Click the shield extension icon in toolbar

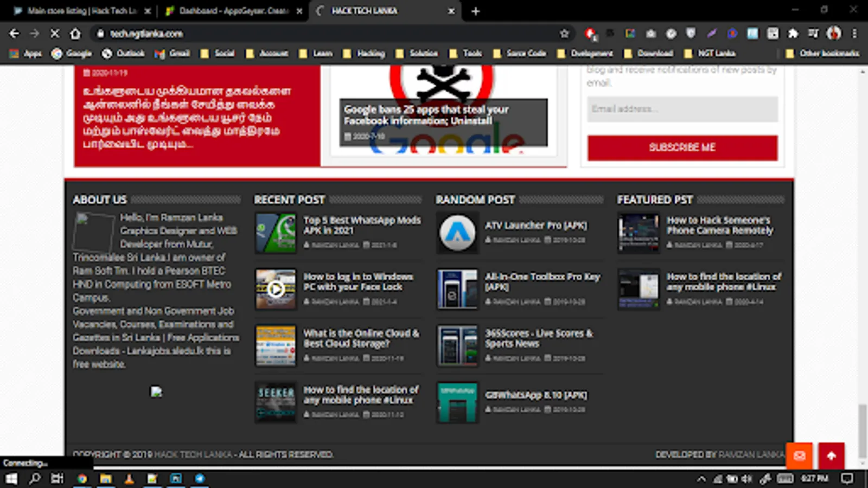click(x=691, y=34)
